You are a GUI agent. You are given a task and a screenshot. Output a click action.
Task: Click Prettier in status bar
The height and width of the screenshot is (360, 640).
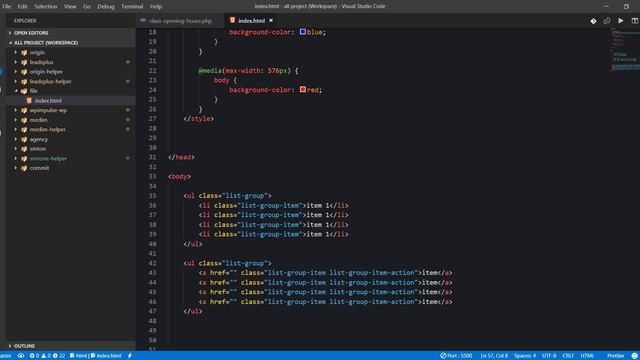point(616,356)
